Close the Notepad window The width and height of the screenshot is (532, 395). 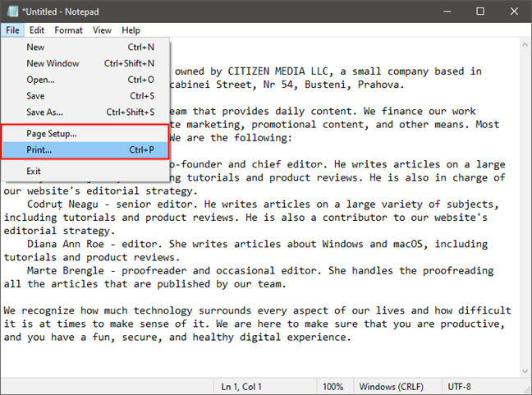coord(514,11)
